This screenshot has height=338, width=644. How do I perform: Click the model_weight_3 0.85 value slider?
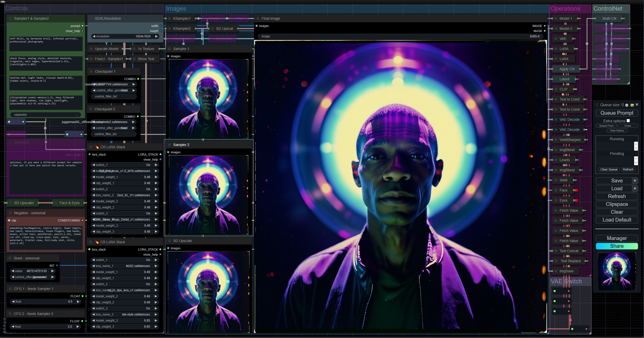125,321
